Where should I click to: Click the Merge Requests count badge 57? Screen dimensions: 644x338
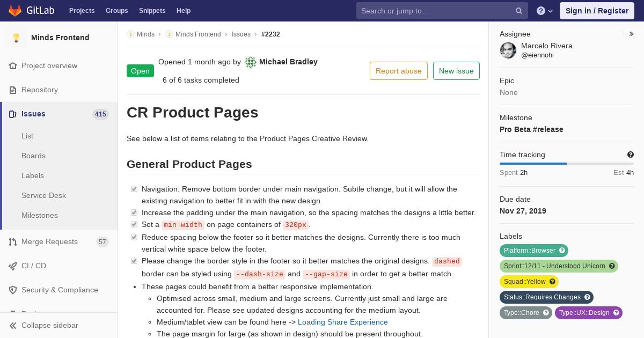click(x=103, y=242)
